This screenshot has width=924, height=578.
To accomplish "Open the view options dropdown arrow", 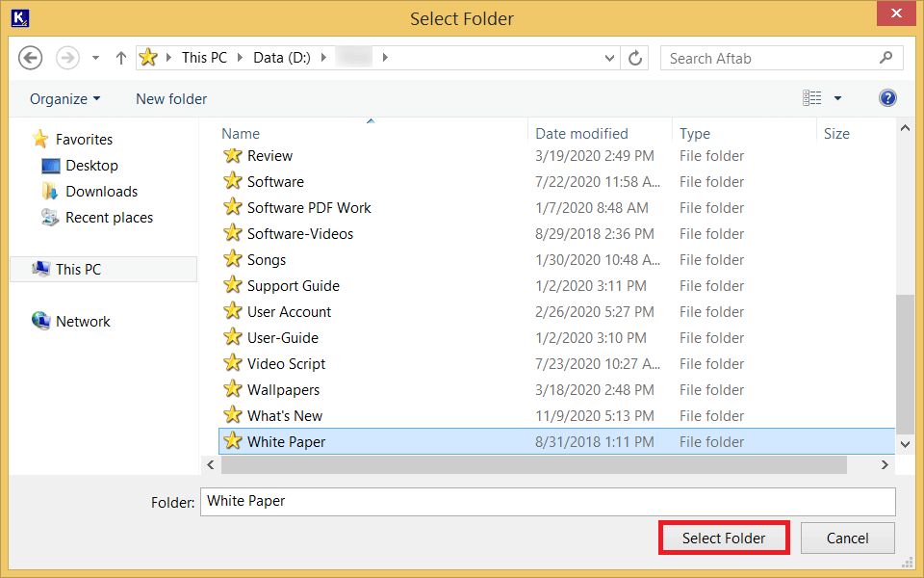I will (836, 97).
